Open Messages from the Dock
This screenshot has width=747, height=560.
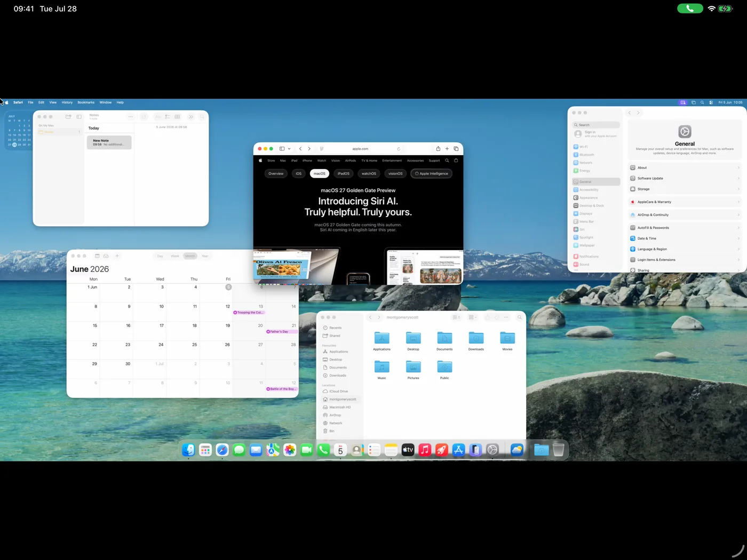[239, 450]
